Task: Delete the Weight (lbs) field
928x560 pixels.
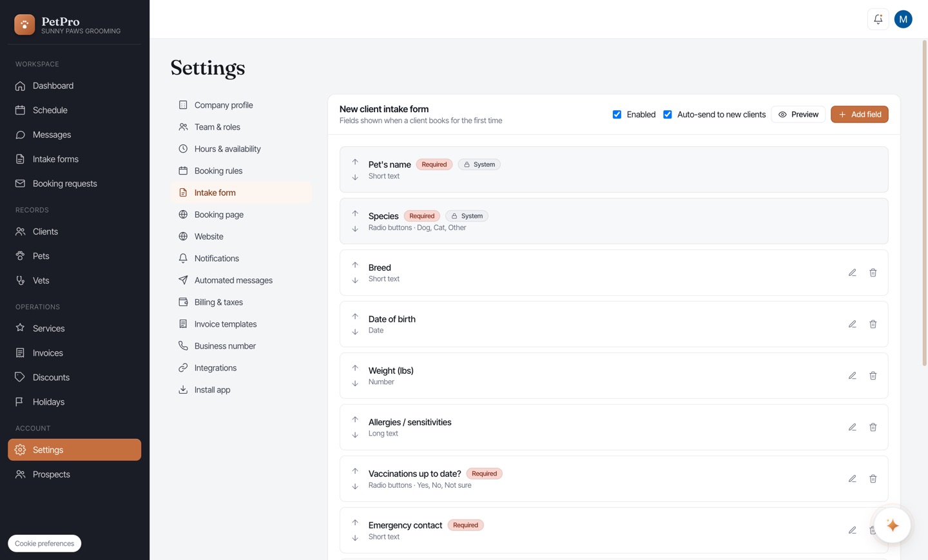Action: tap(873, 376)
